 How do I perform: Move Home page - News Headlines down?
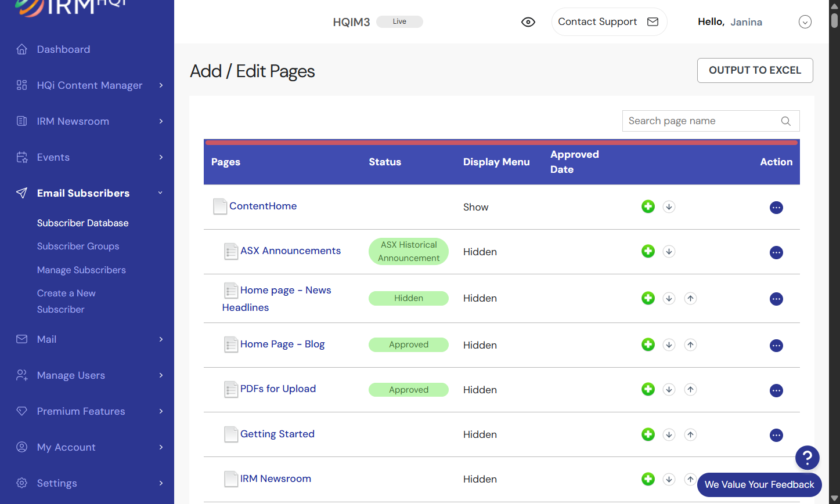pyautogui.click(x=669, y=299)
